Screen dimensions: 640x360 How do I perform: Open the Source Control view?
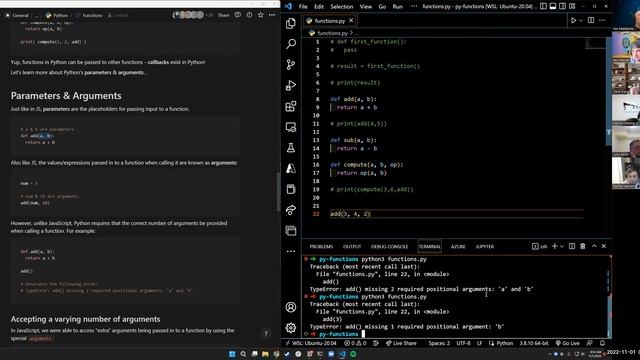point(291,64)
